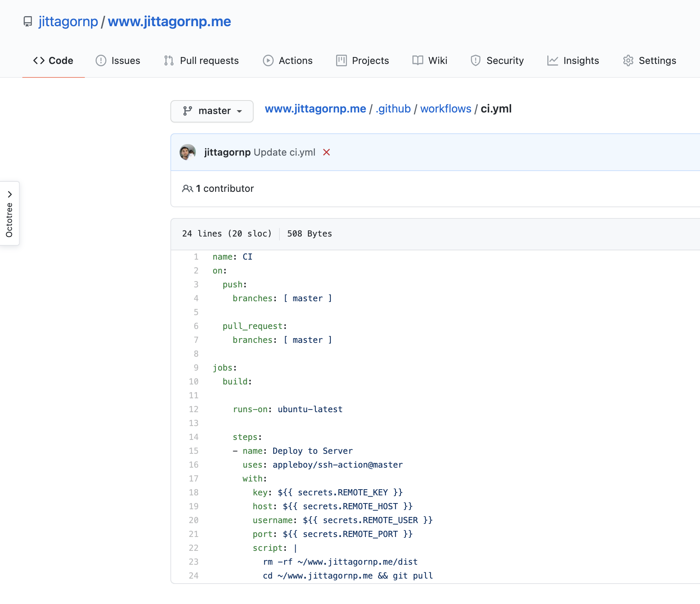Switch to the Pull requests tab

[x=201, y=61]
